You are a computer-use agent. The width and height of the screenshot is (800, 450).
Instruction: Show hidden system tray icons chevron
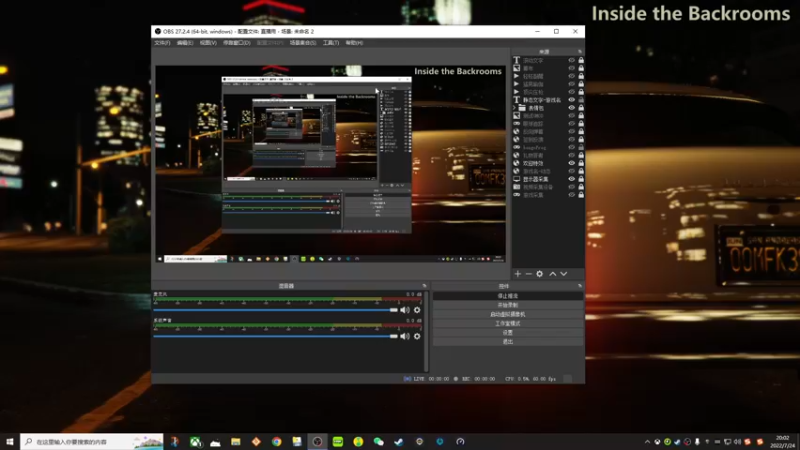click(x=647, y=442)
